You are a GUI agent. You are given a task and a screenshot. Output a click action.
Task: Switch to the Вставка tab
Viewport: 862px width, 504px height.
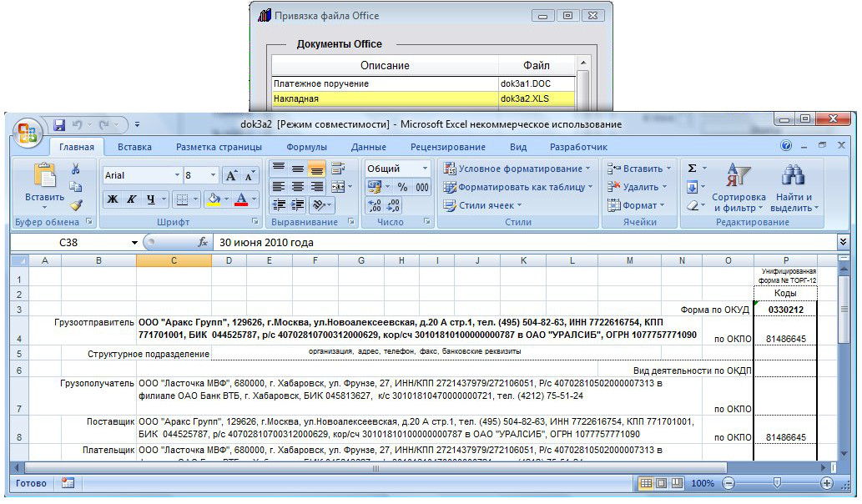[x=134, y=147]
